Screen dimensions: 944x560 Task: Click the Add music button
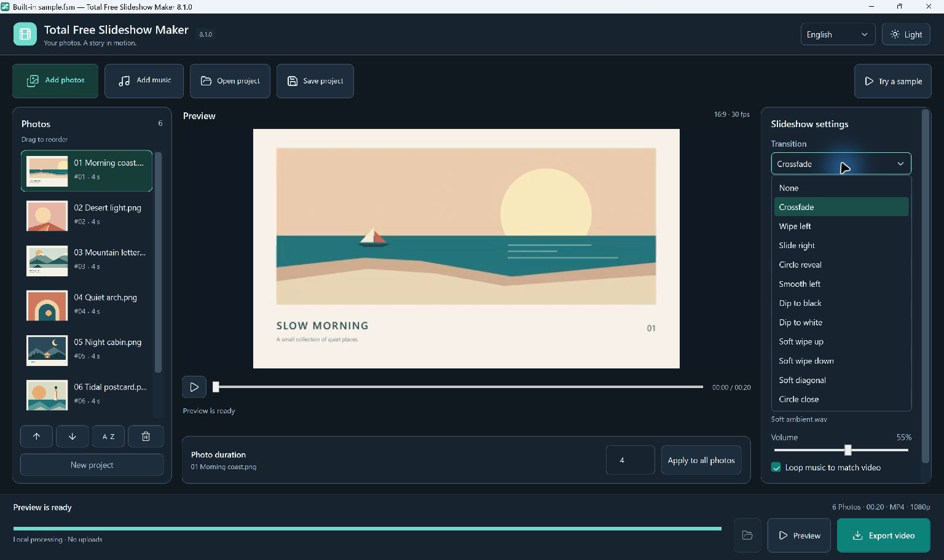[144, 80]
